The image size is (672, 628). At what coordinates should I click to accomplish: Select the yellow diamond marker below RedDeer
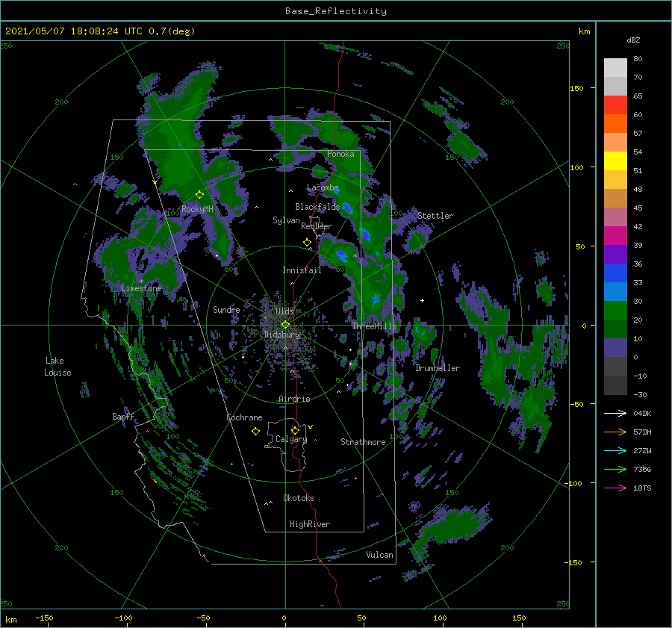[x=307, y=242]
